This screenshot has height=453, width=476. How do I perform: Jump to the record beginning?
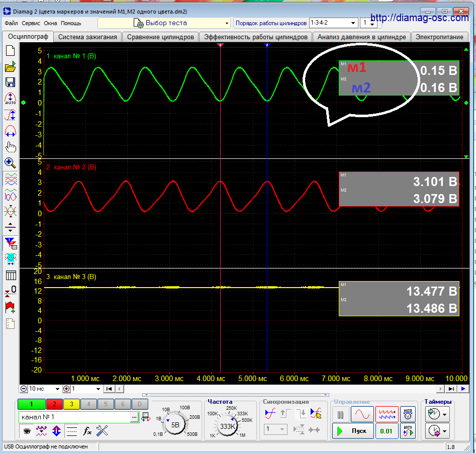coord(109,389)
